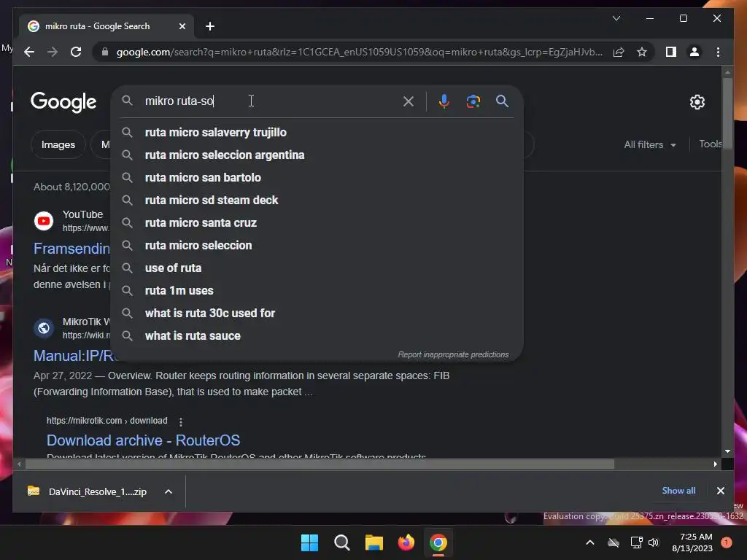747x560 pixels.
Task: Switch to Images filter chip
Action: [58, 145]
